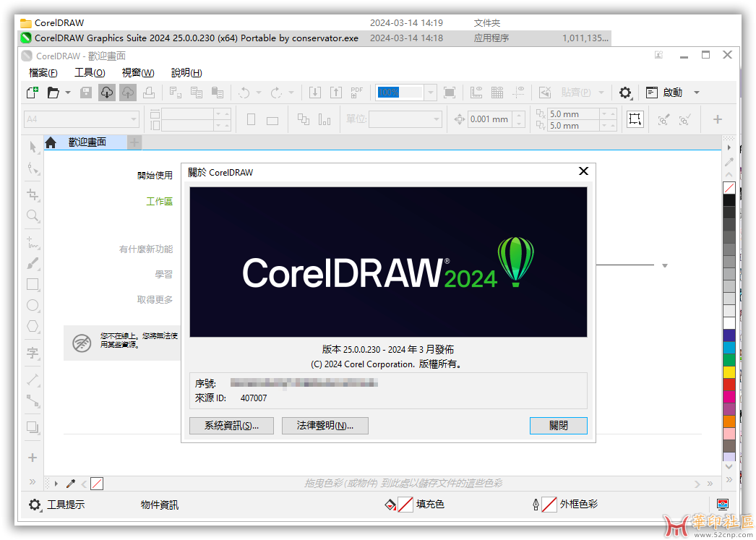This screenshot has height=540, width=756.
Task: Click the New document icon in toolbar
Action: (x=33, y=93)
